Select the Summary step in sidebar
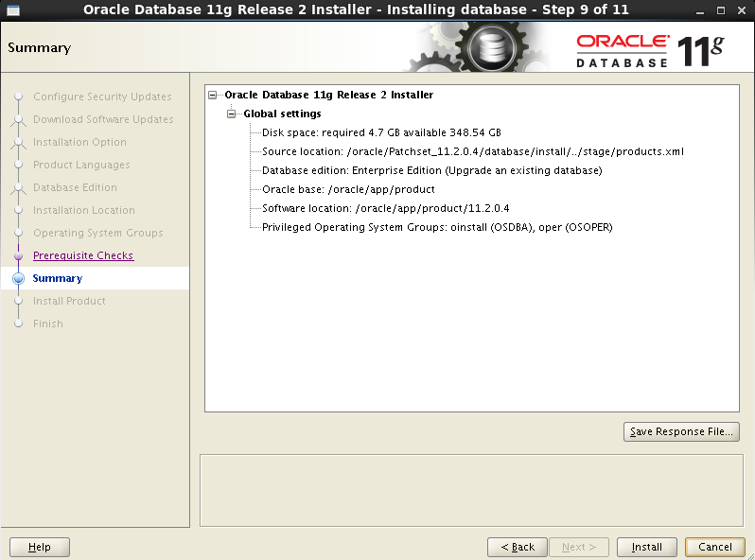The width and height of the screenshot is (755, 560). tap(58, 278)
